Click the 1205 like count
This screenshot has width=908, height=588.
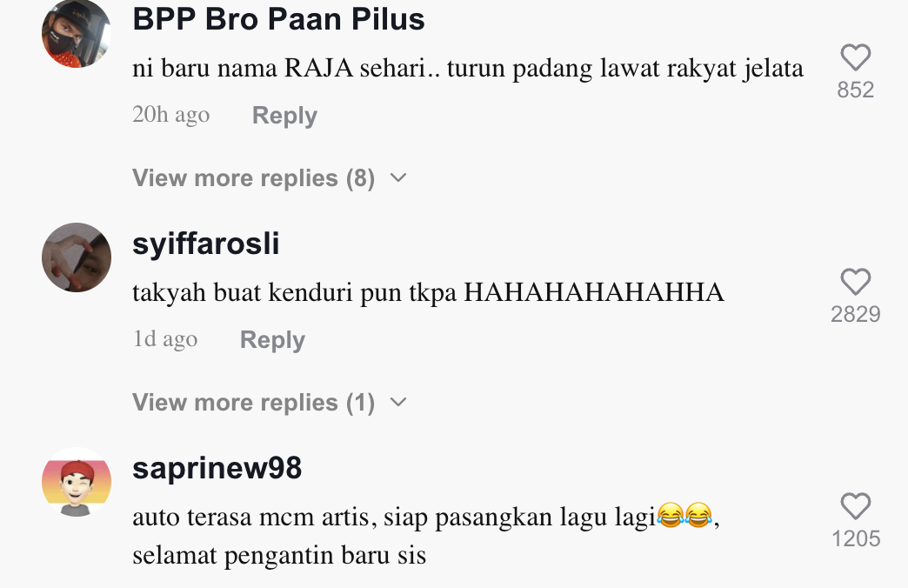(x=856, y=538)
